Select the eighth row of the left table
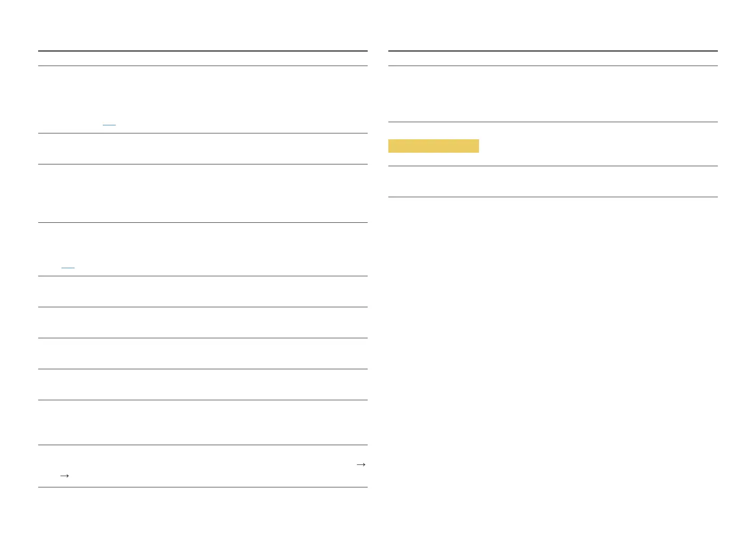 [202, 385]
